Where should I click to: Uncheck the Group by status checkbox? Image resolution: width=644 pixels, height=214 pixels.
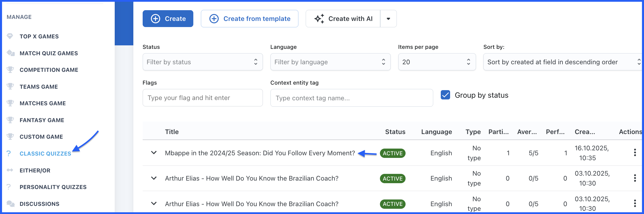click(445, 95)
